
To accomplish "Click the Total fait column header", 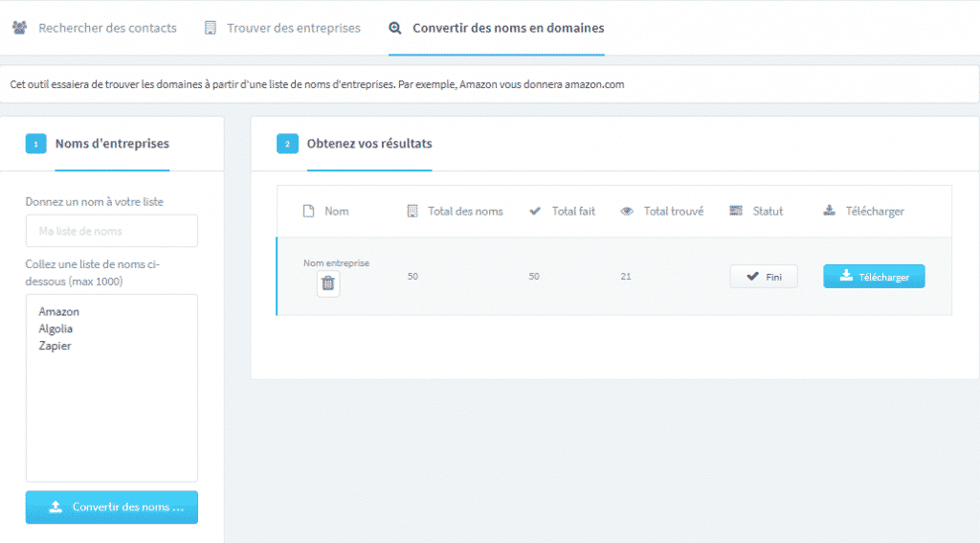I will (574, 212).
